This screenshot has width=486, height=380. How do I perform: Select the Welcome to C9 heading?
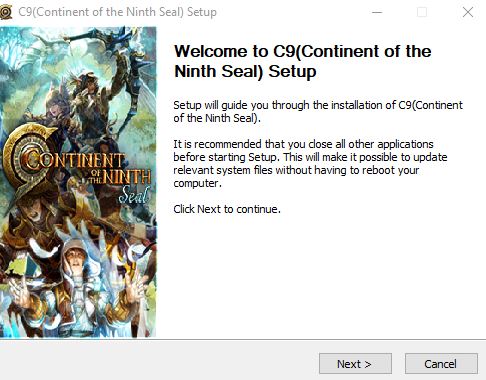tap(303, 61)
